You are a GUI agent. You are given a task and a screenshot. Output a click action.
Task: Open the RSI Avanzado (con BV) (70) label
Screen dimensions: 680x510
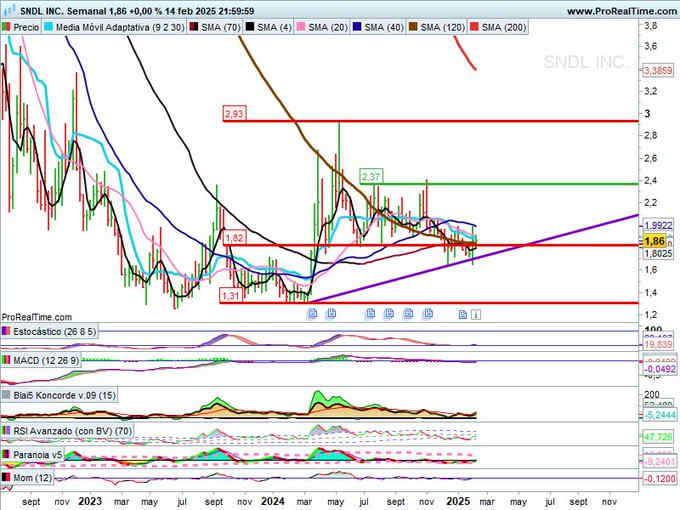click(x=72, y=431)
